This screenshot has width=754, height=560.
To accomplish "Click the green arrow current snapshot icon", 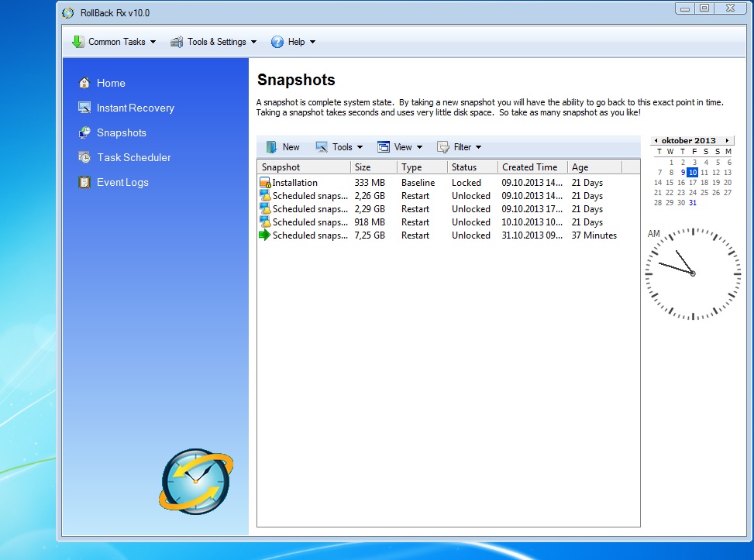I will tap(265, 235).
